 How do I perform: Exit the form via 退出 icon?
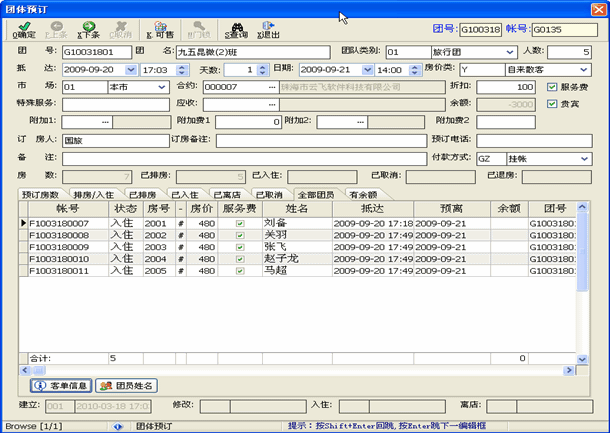(x=268, y=27)
